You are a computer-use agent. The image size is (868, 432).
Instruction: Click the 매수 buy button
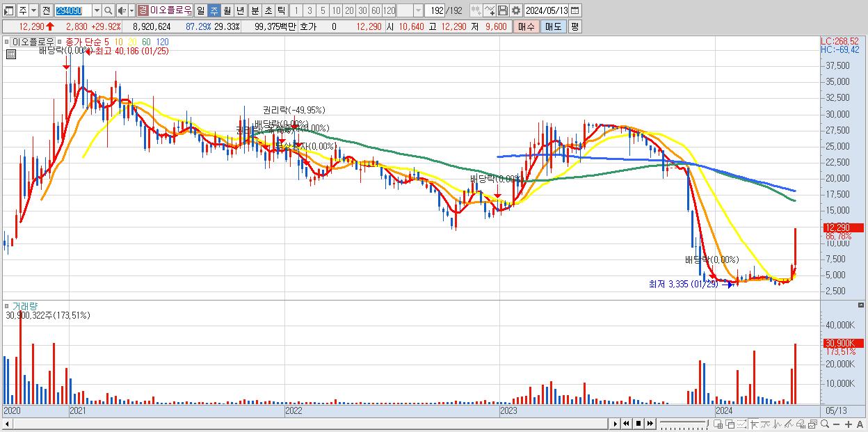pyautogui.click(x=527, y=26)
